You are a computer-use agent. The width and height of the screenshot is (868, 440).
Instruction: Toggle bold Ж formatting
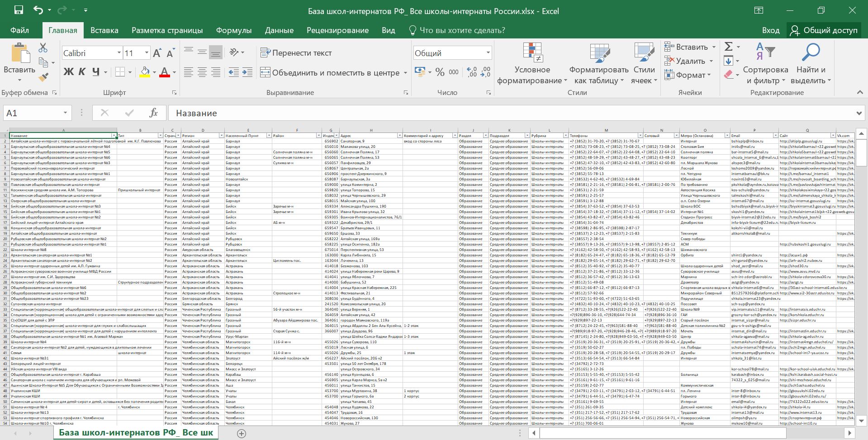(x=68, y=72)
